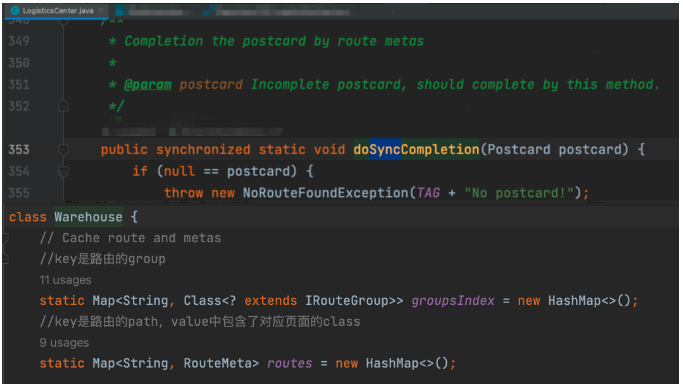Select the LogisticsCenter.java tab
Screen dimensions: 683x388
[58, 10]
